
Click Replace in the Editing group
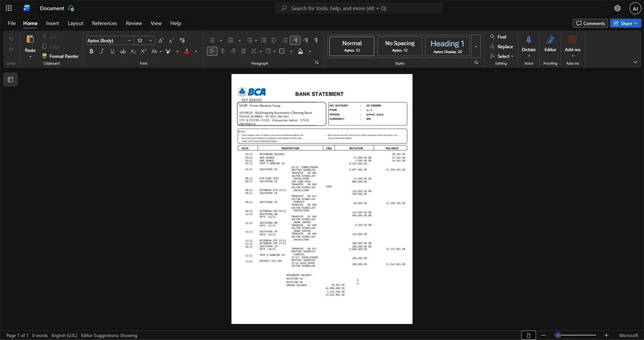[501, 46]
